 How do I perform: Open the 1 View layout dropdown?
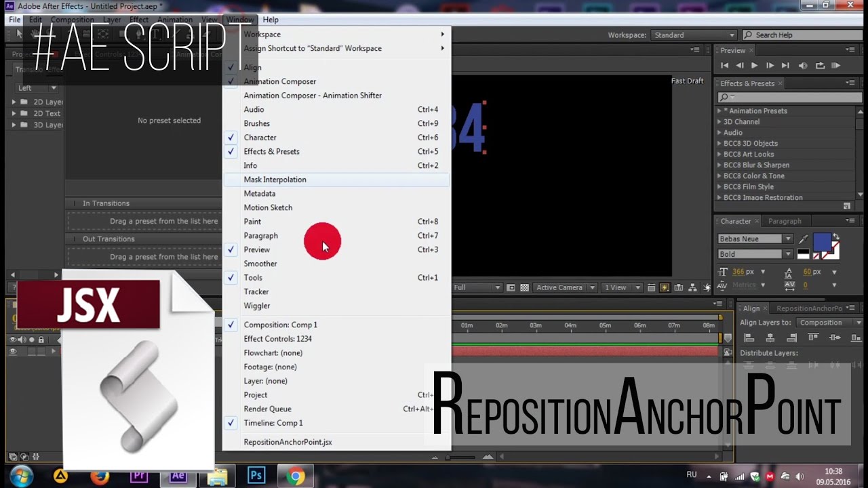(623, 287)
